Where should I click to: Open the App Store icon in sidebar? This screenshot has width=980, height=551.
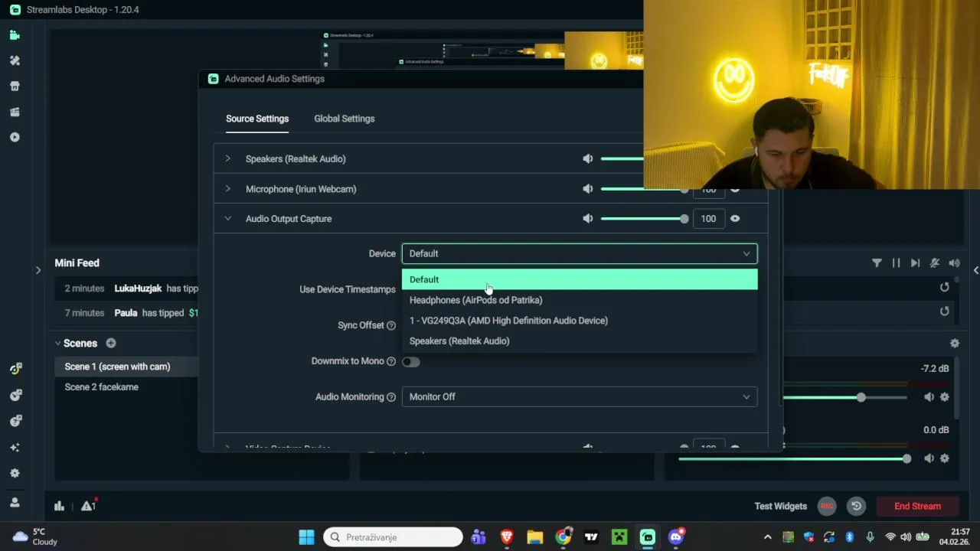[15, 86]
